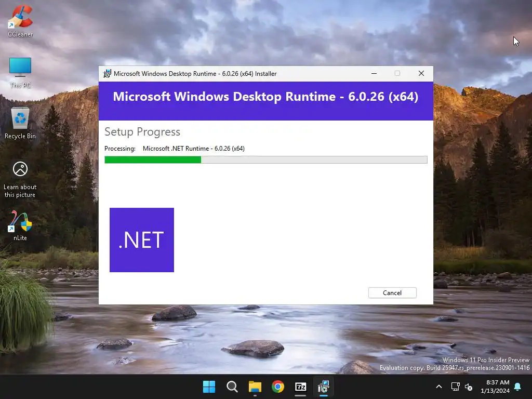Show hidden tray icons chevron
This screenshot has width=532, height=399.
point(438,387)
